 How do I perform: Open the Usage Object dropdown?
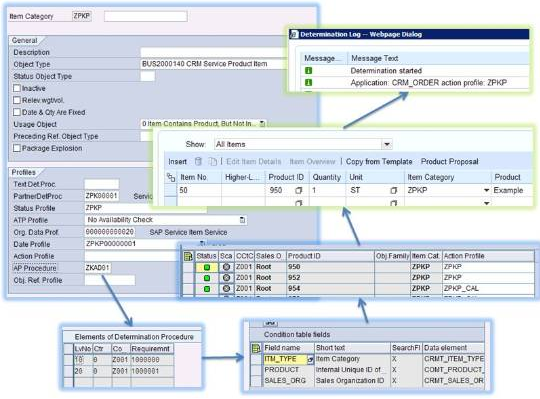(262, 124)
